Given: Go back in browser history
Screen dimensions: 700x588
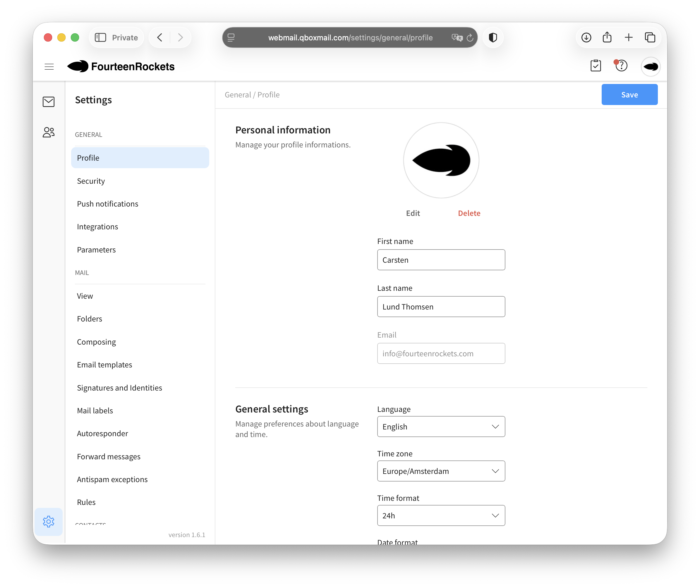Looking at the screenshot, I should pos(160,37).
